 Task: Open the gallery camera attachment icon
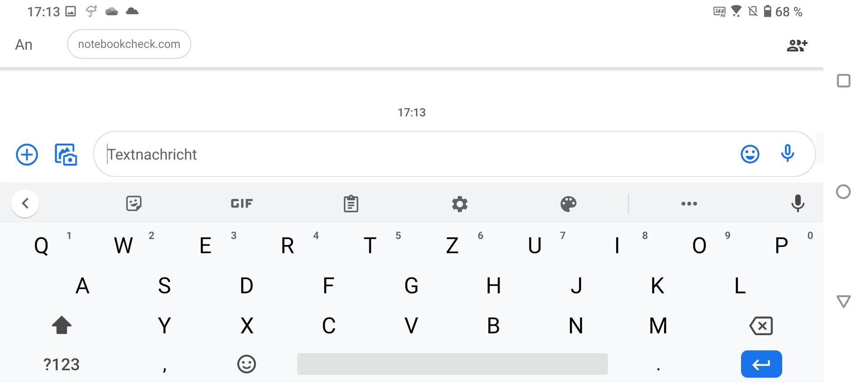point(66,155)
